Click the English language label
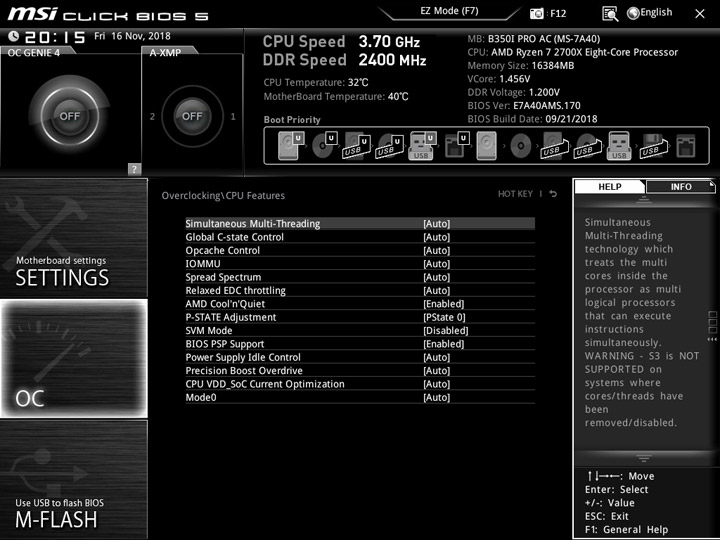Screen dimensions: 720x540 click(656, 12)
